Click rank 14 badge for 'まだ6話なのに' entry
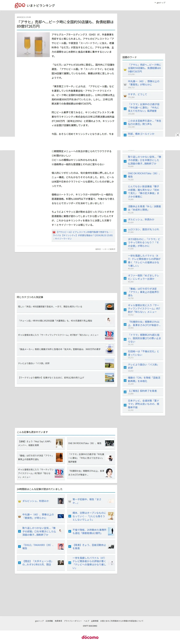180x644 pixels. 125,244
